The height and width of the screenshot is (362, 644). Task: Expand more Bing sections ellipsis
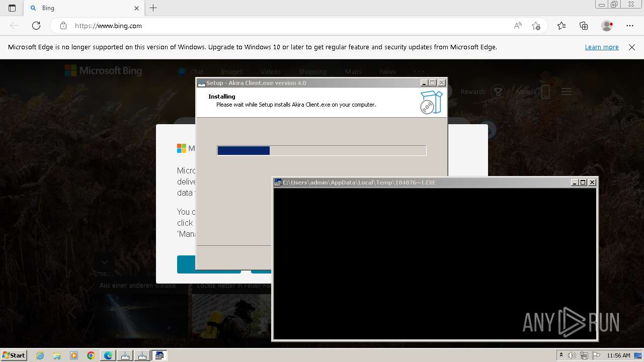[x=419, y=71]
